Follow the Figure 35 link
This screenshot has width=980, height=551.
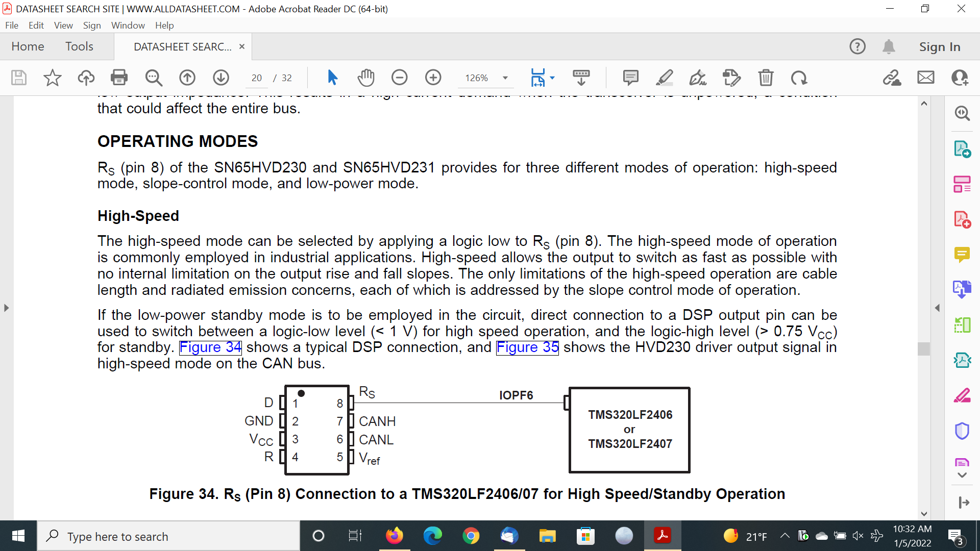(x=527, y=347)
